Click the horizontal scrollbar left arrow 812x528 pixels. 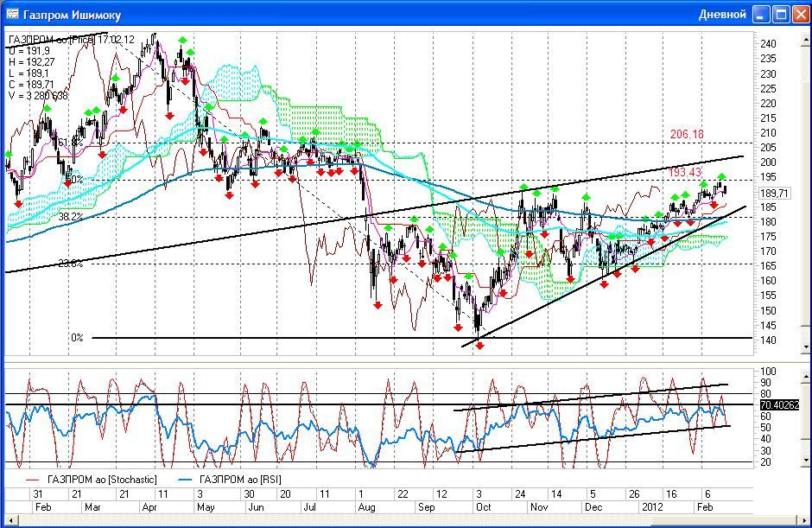[10, 520]
